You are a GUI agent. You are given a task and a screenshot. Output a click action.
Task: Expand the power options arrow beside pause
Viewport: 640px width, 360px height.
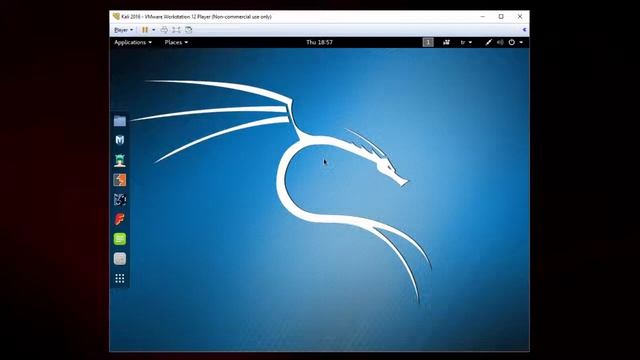(154, 30)
